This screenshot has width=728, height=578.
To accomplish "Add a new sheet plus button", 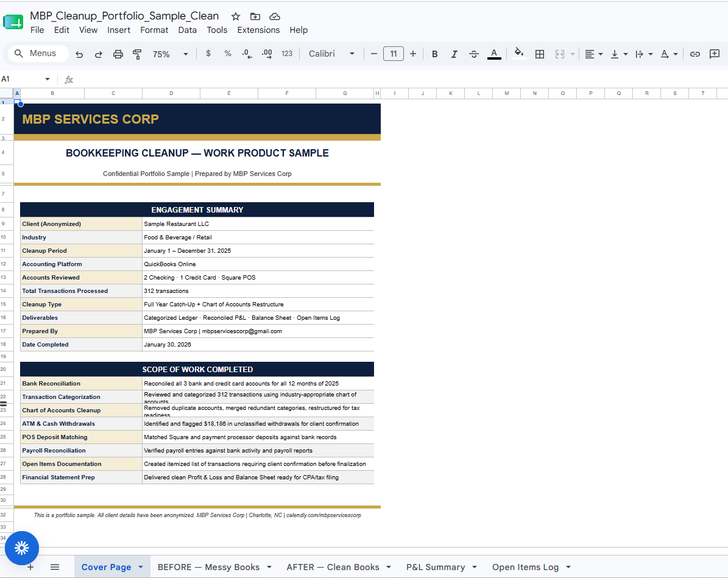I will pos(30,567).
